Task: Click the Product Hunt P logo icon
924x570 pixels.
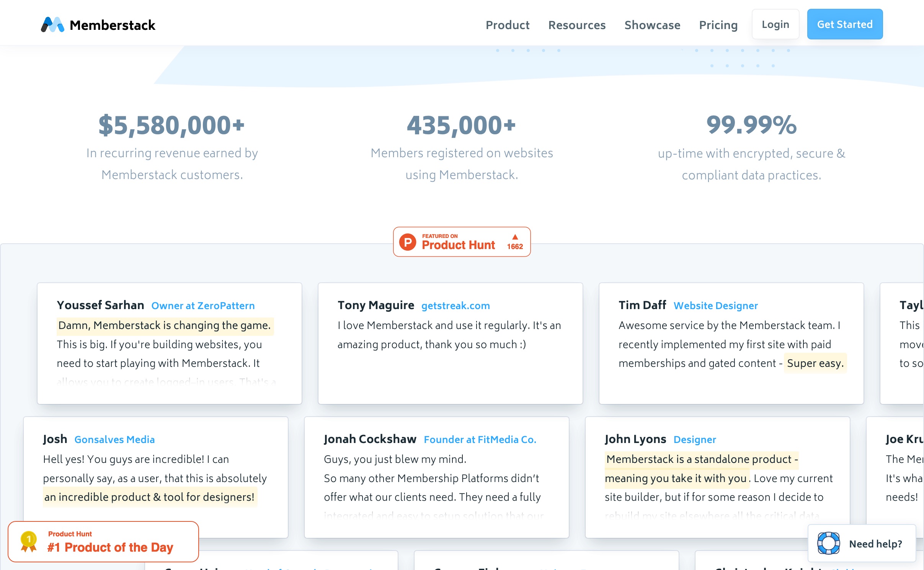Action: 408,242
